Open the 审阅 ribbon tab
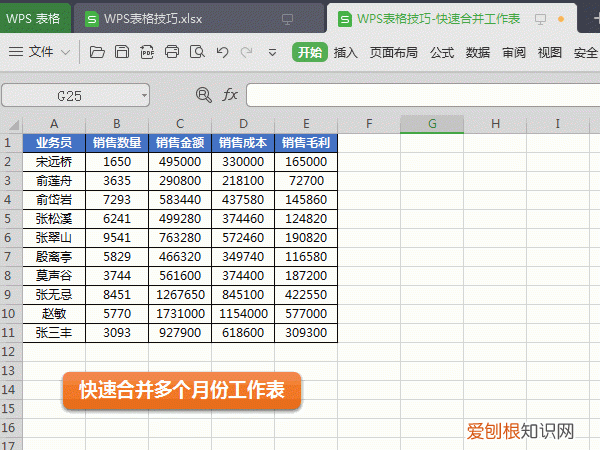The height and width of the screenshot is (450, 600). (x=514, y=52)
